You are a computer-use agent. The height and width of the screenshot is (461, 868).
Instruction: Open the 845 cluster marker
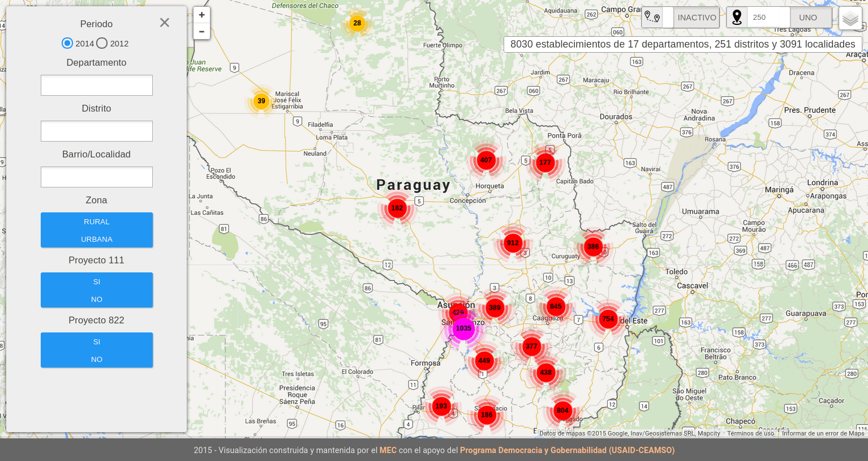[x=556, y=306]
